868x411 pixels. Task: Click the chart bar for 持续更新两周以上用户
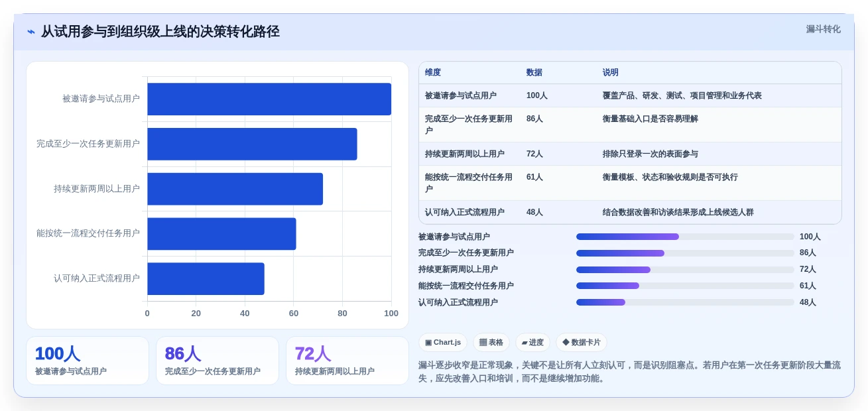pos(235,189)
